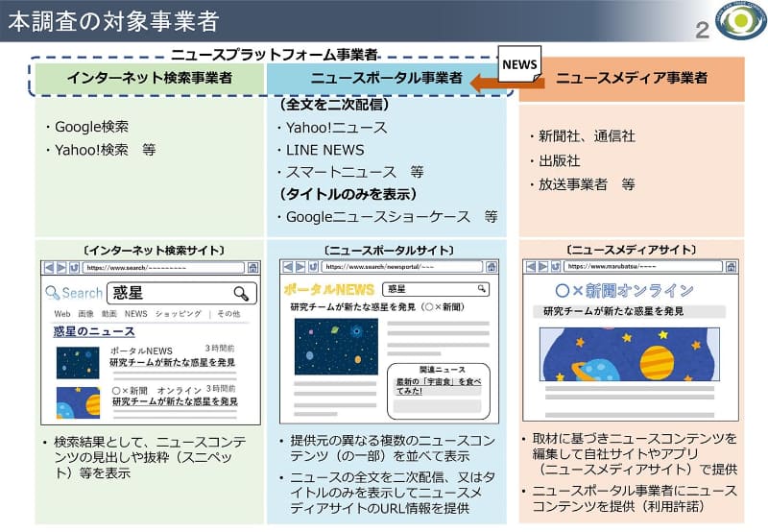
Task: Click forward arrow in news media mock browser
Action: pos(543,267)
